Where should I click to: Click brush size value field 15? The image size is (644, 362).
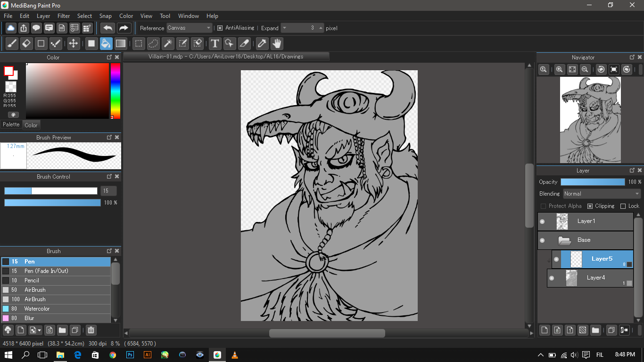point(108,191)
